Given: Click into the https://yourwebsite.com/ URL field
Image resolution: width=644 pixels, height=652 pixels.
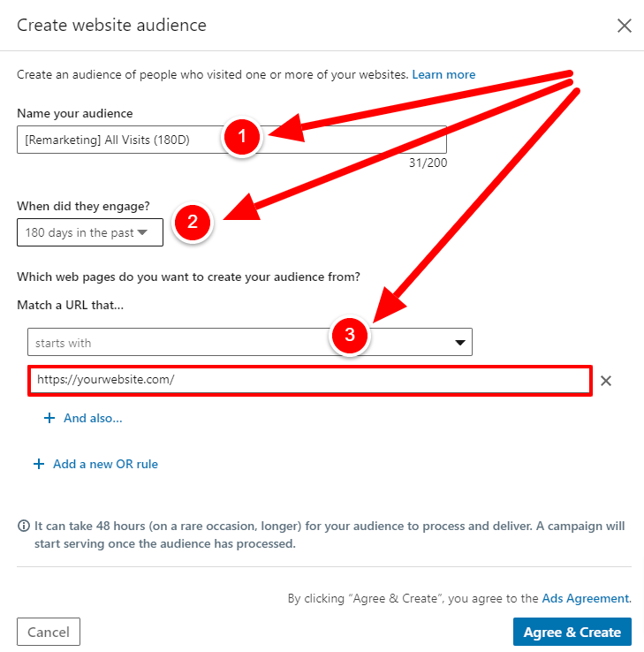Looking at the screenshot, I should click(310, 381).
